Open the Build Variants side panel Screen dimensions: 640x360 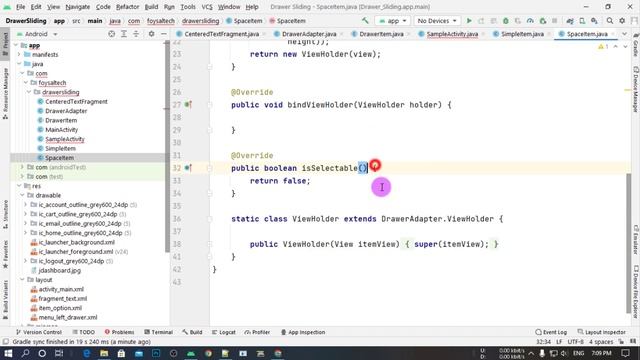(5, 300)
